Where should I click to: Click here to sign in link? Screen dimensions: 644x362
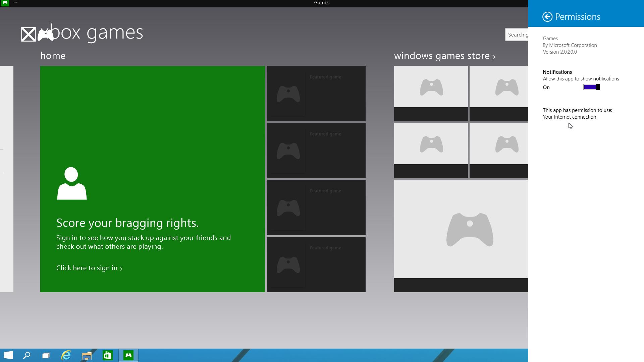pyautogui.click(x=89, y=268)
